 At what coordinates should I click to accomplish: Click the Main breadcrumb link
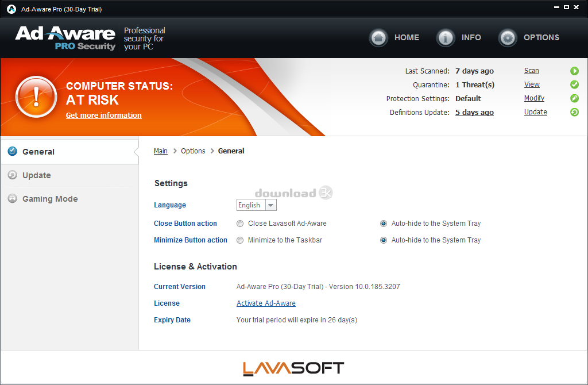tap(161, 151)
